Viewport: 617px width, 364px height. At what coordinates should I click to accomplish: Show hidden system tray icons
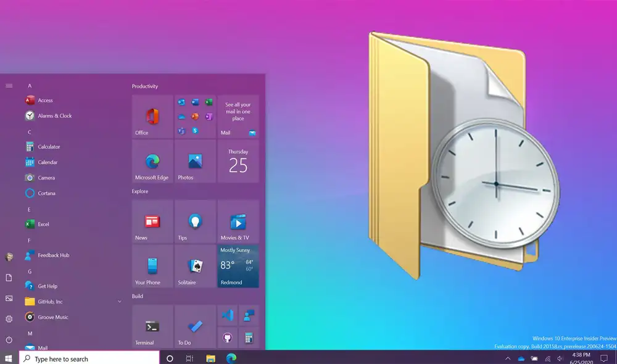coord(508,358)
